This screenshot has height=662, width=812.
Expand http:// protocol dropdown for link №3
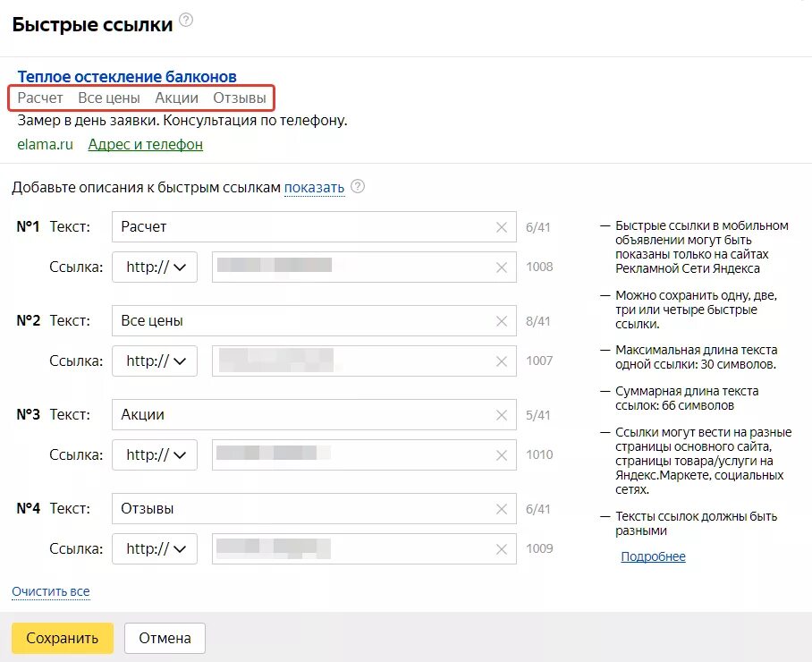[155, 454]
